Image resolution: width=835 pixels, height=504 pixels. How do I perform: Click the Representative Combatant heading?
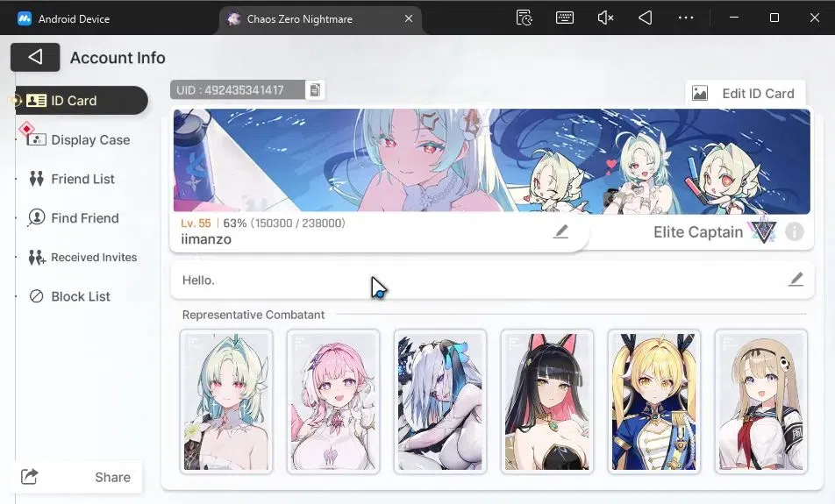click(x=253, y=315)
